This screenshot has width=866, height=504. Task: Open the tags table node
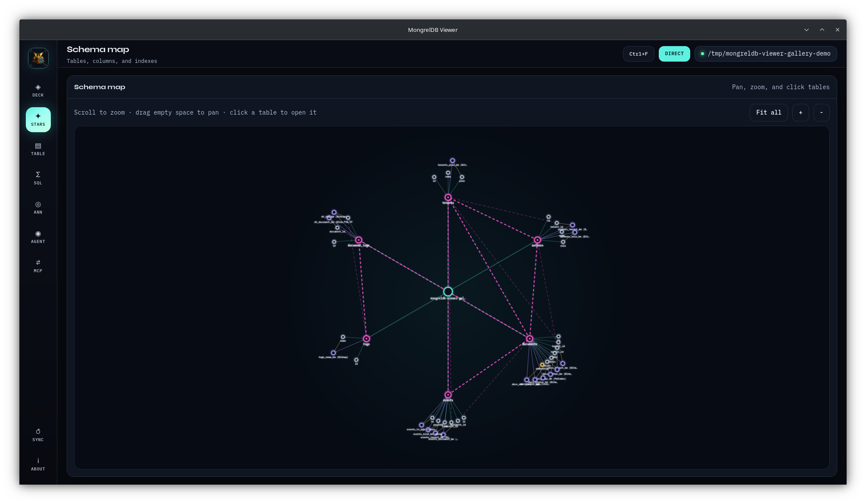coord(366,339)
